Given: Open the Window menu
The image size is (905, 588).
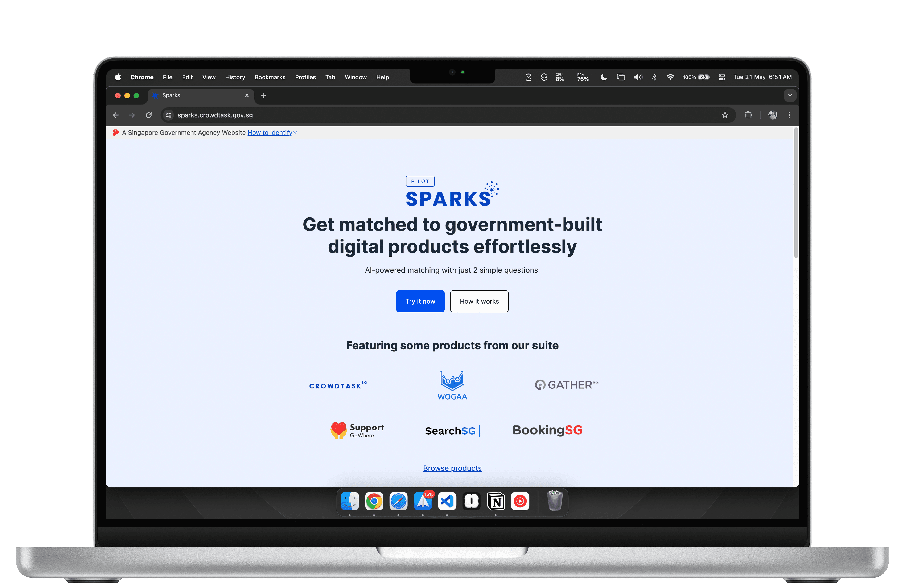Looking at the screenshot, I should point(356,77).
